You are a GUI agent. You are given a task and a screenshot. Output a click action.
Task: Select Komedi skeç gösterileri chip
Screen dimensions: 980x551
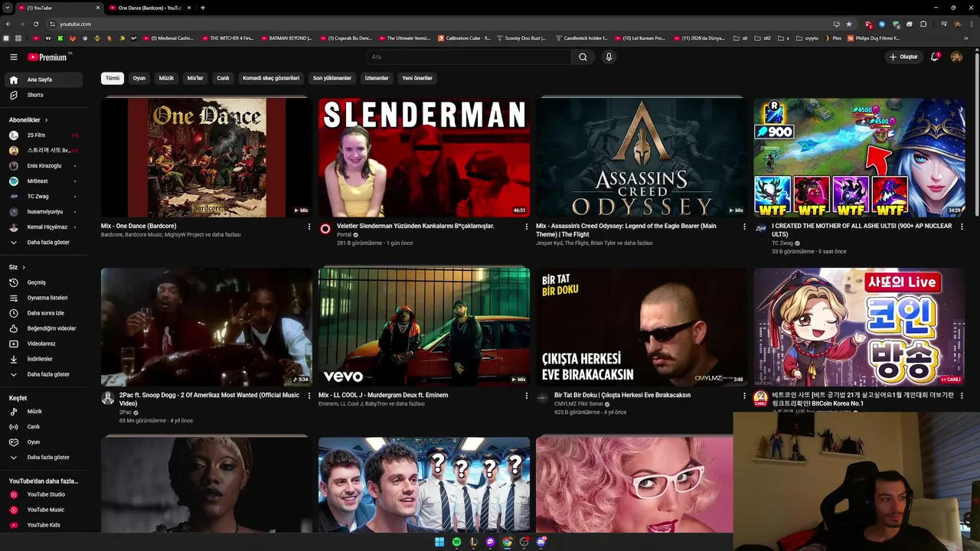(271, 78)
